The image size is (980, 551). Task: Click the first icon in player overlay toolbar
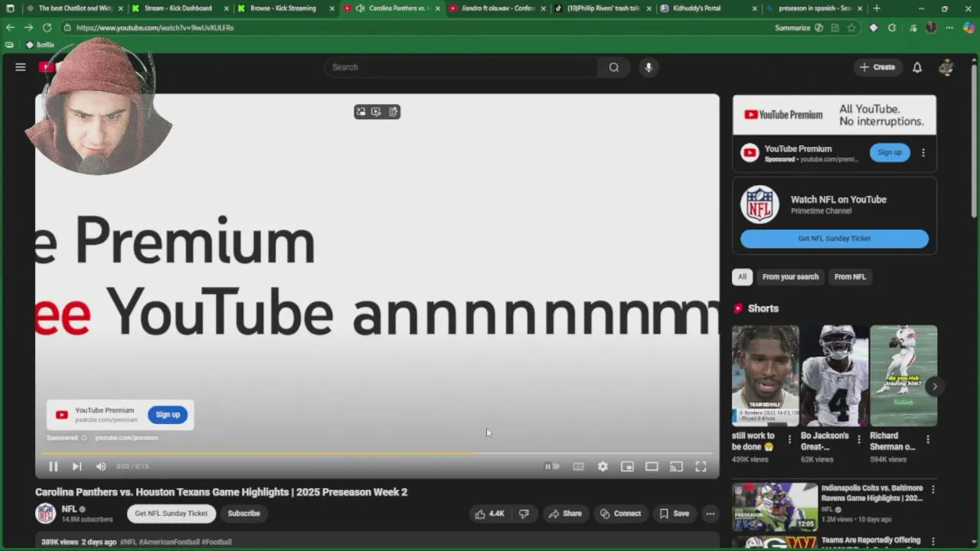[x=361, y=112]
